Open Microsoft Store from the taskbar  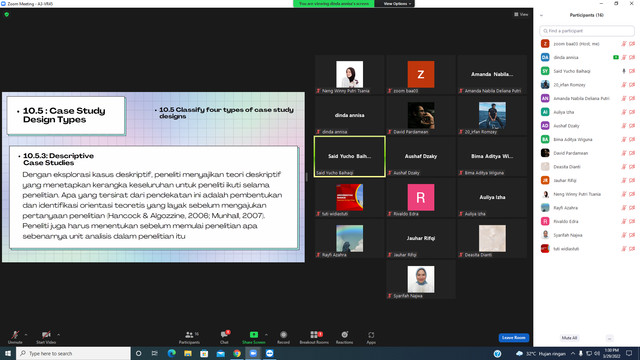pyautogui.click(x=204, y=353)
